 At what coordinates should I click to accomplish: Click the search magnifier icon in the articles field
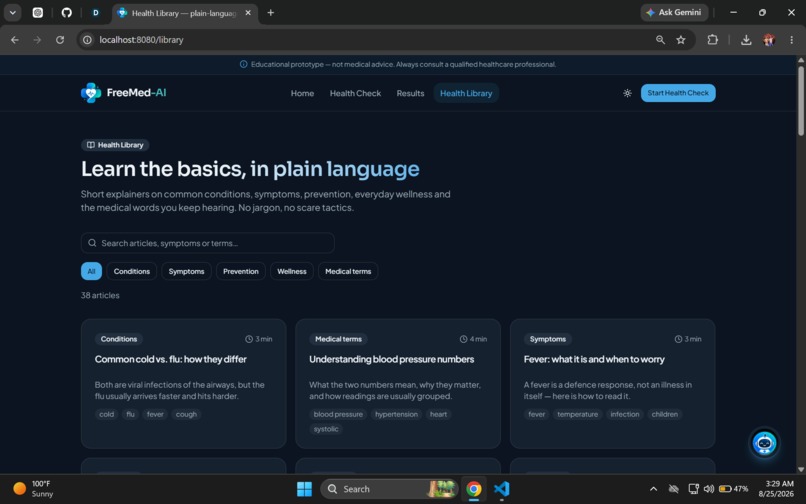pos(92,243)
